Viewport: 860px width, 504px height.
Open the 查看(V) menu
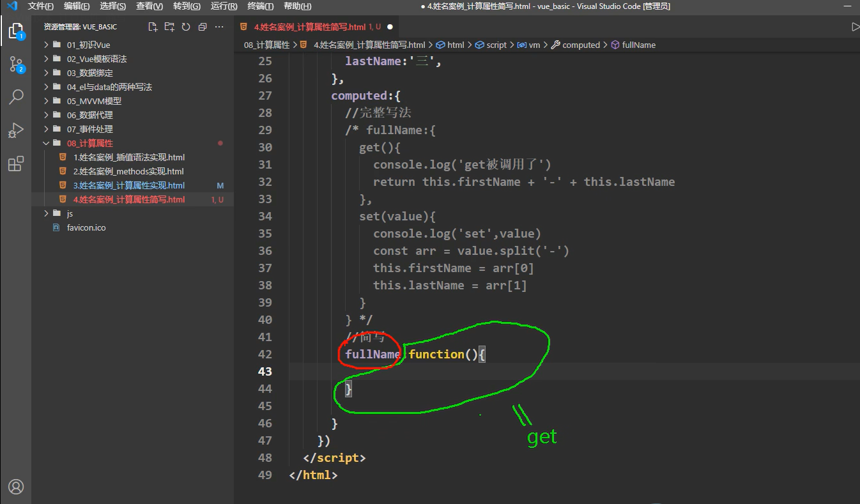pyautogui.click(x=150, y=6)
